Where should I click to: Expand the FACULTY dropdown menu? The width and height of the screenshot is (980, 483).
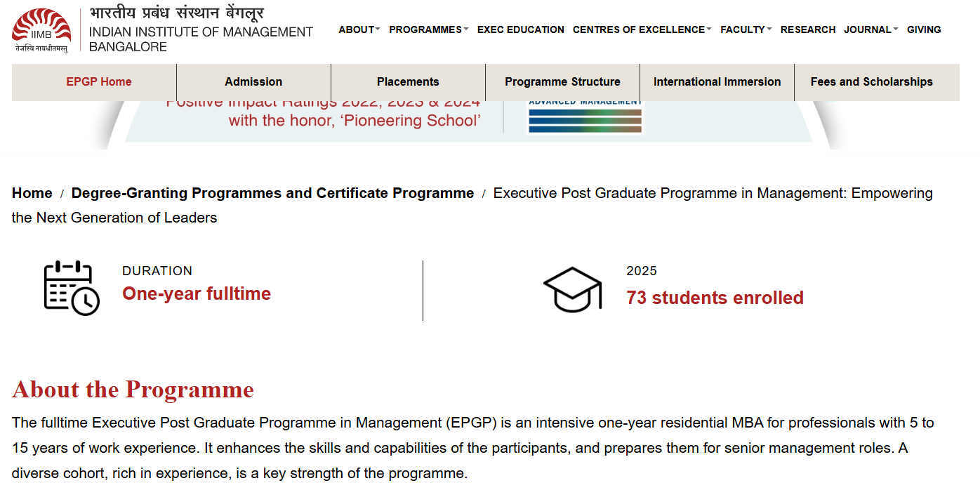click(746, 29)
